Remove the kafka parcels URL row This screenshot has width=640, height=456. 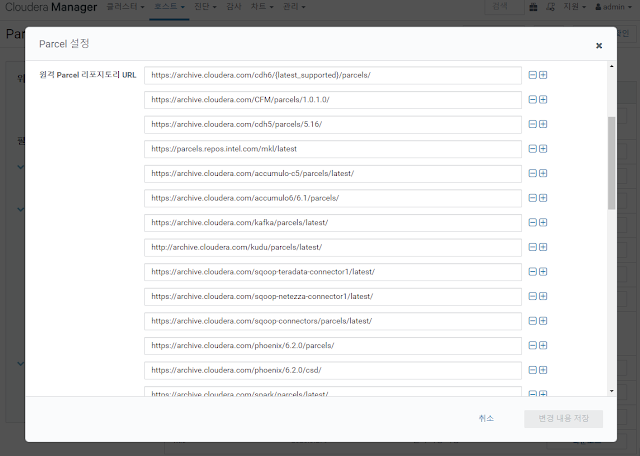tap(533, 222)
